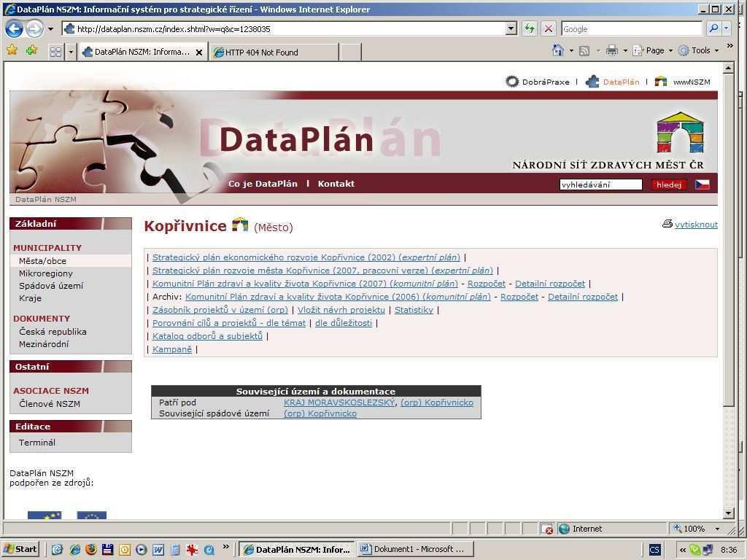Open the search provider options dropdown
747x560 pixels.
click(726, 29)
